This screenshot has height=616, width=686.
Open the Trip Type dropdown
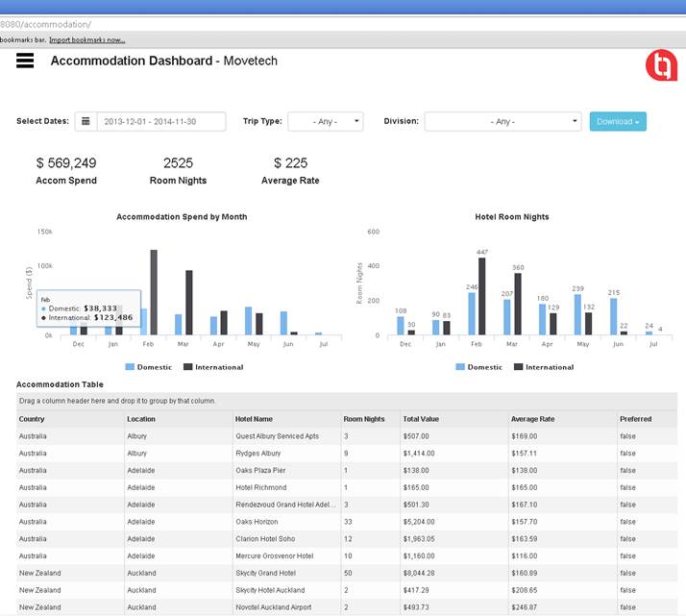(x=326, y=121)
